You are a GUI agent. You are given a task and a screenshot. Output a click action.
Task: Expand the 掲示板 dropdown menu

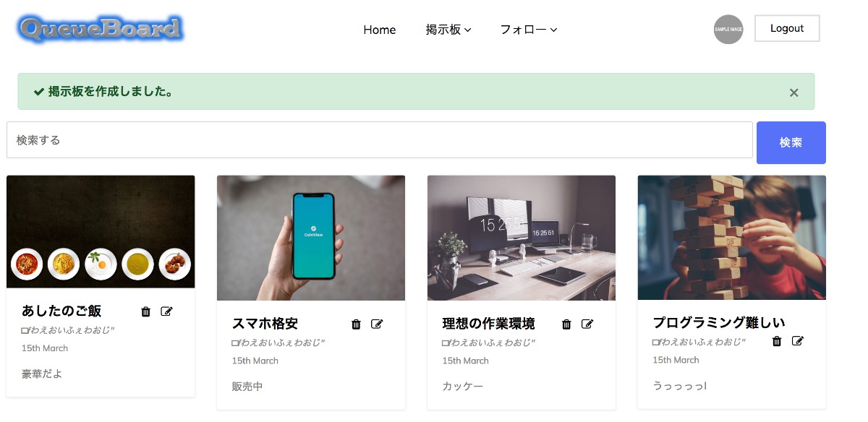coord(448,30)
